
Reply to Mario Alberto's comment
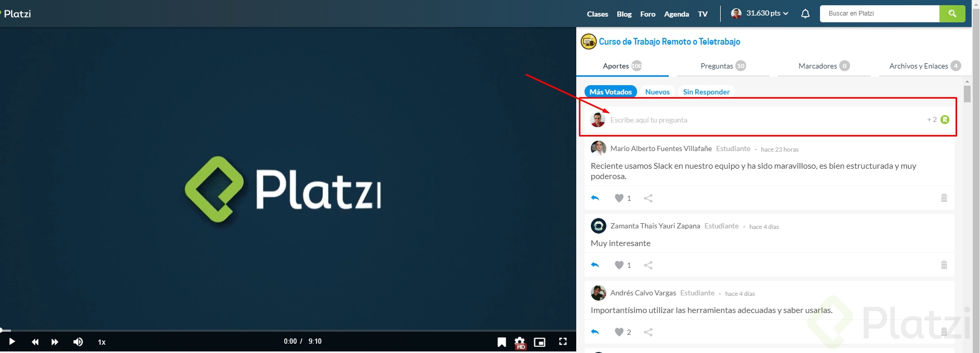(595, 198)
